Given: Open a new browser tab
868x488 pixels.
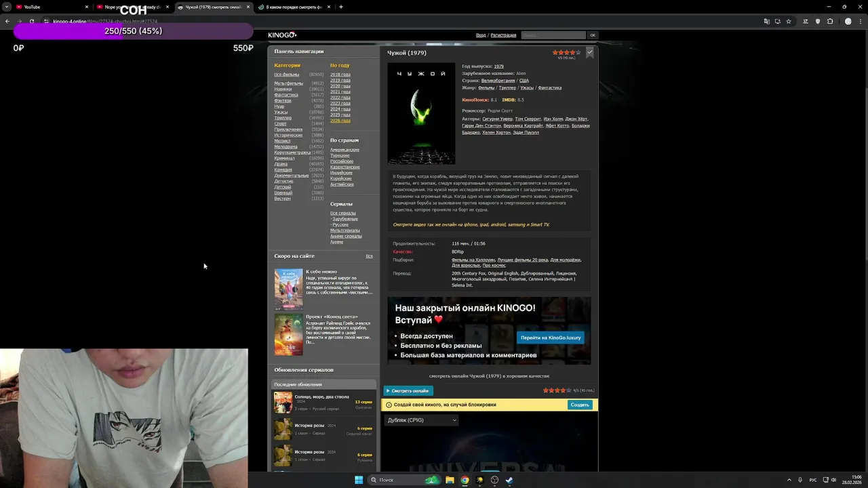Looking at the screenshot, I should pyautogui.click(x=341, y=7).
